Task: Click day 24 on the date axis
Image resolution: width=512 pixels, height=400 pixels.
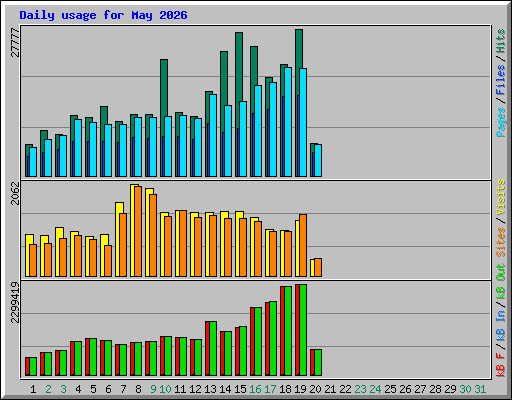Action: (x=375, y=389)
